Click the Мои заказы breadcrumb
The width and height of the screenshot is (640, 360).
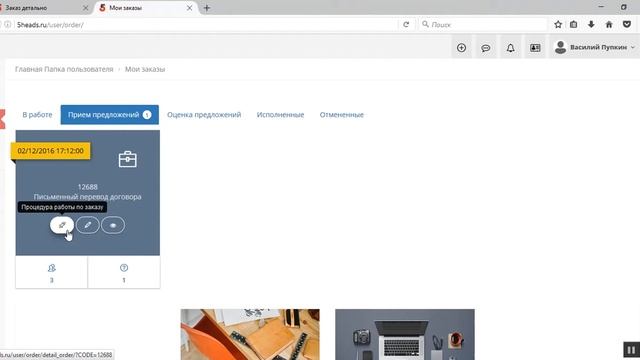145,69
